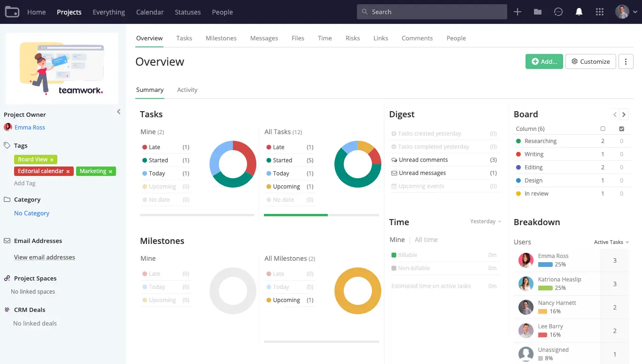This screenshot has width=642, height=364.
Task: Open the Projects folder icon in top bar
Action: 538,11
